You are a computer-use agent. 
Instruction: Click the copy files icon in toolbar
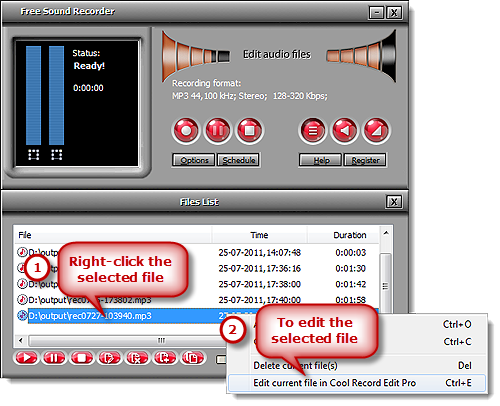pyautogui.click(x=192, y=358)
